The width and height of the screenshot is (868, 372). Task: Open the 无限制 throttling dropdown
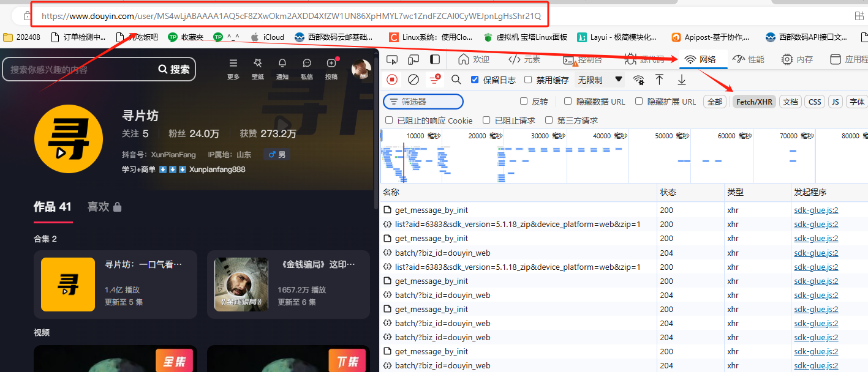(x=600, y=80)
